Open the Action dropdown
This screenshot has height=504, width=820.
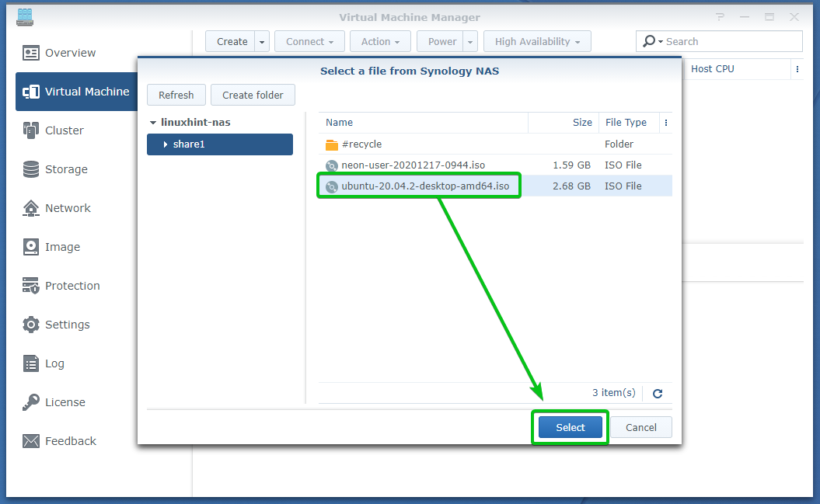pos(380,41)
